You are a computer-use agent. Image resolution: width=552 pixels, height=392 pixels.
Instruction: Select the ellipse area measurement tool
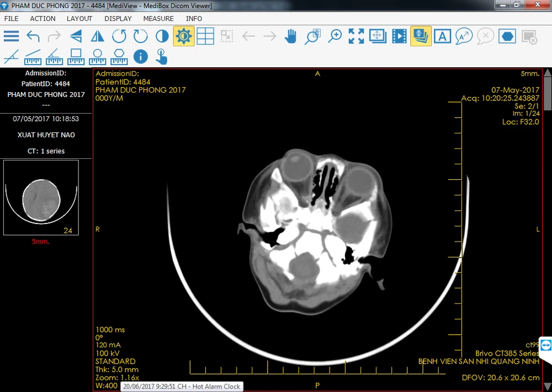coord(97,56)
